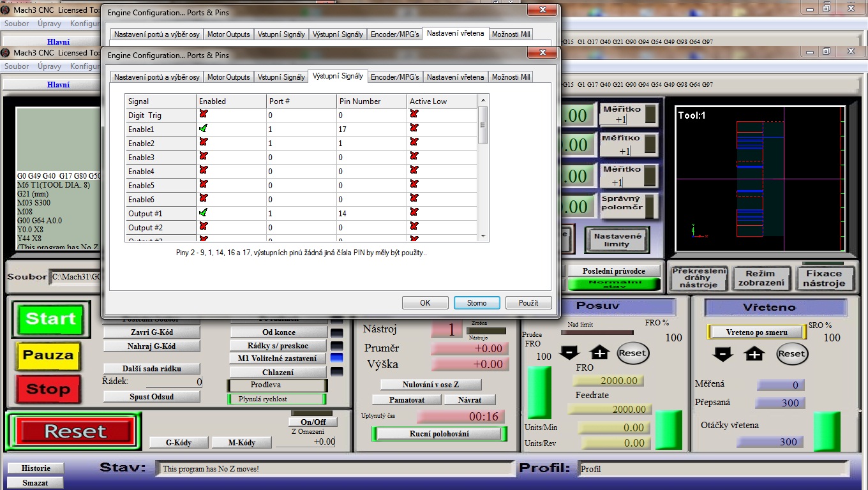Toggle Active Low for the Enable1 row
Image resolution: width=868 pixels, height=490 pixels.
pos(414,129)
